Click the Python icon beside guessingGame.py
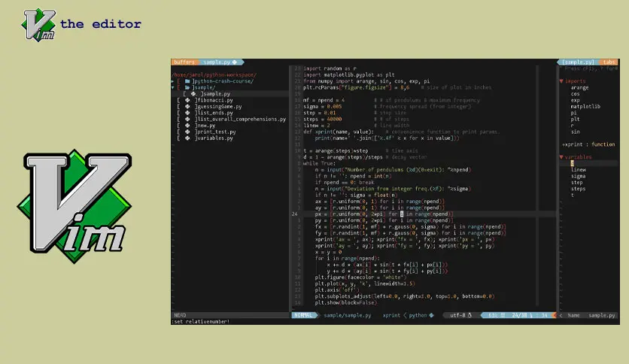 189,106
